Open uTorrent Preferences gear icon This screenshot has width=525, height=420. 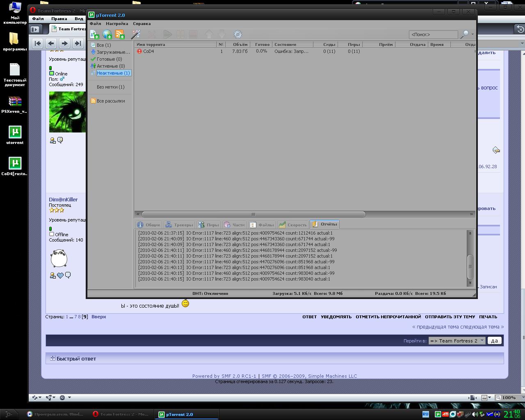(237, 34)
